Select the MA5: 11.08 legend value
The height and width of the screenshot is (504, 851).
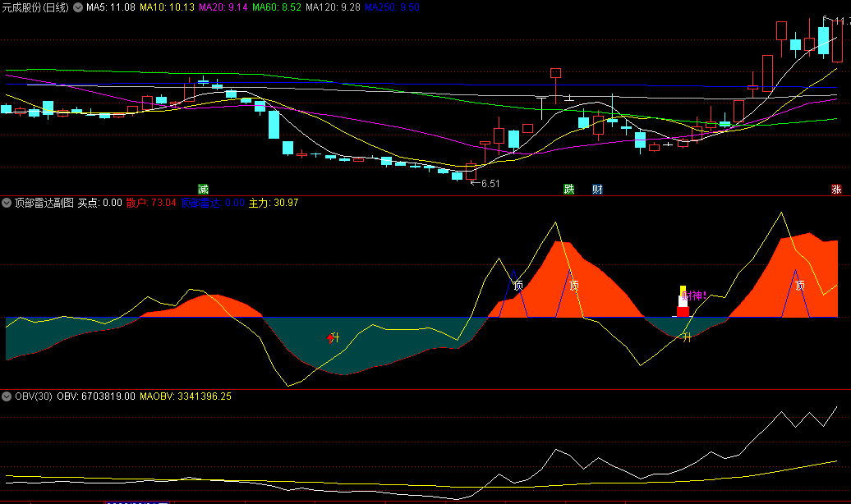pos(111,7)
